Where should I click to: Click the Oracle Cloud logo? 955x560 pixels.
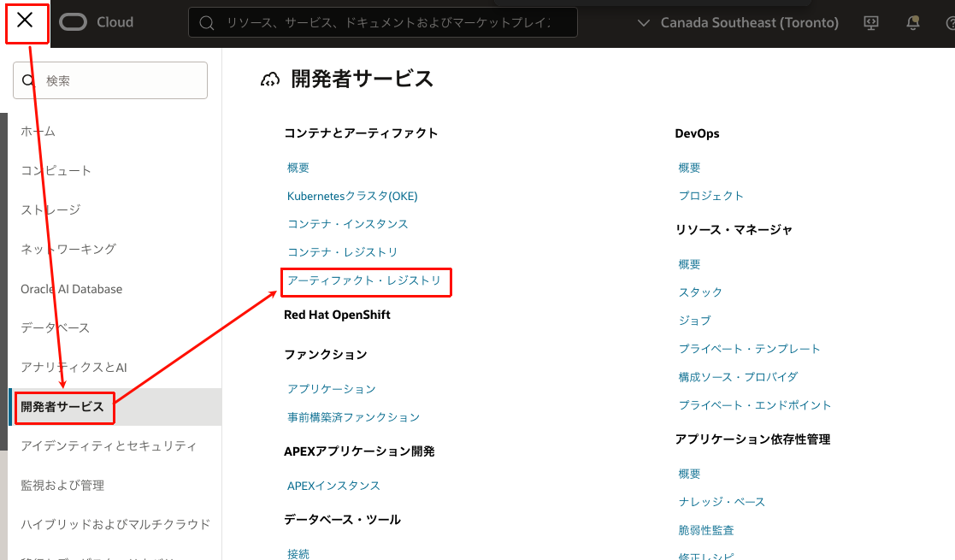coord(96,23)
